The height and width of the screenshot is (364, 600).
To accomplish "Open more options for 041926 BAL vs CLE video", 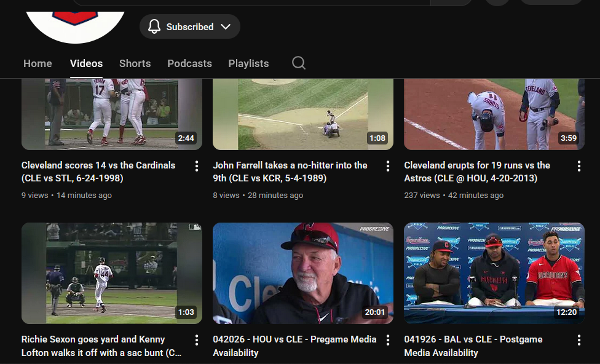I will point(579,340).
